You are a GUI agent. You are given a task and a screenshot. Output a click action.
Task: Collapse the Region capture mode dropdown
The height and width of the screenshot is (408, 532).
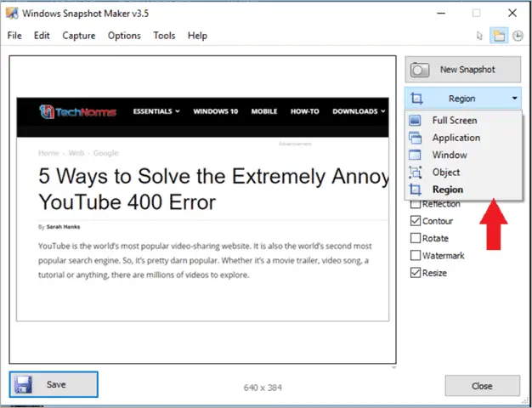(463, 99)
